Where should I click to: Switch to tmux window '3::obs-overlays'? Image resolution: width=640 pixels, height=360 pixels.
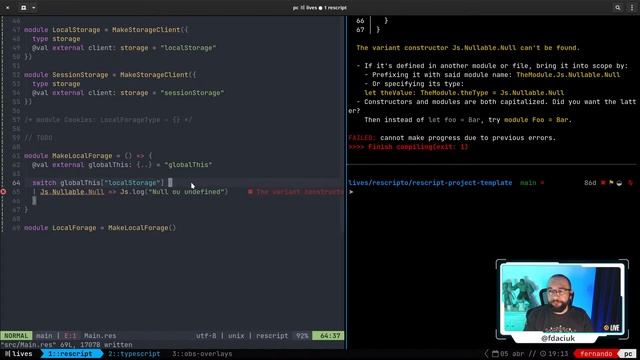(x=202, y=353)
